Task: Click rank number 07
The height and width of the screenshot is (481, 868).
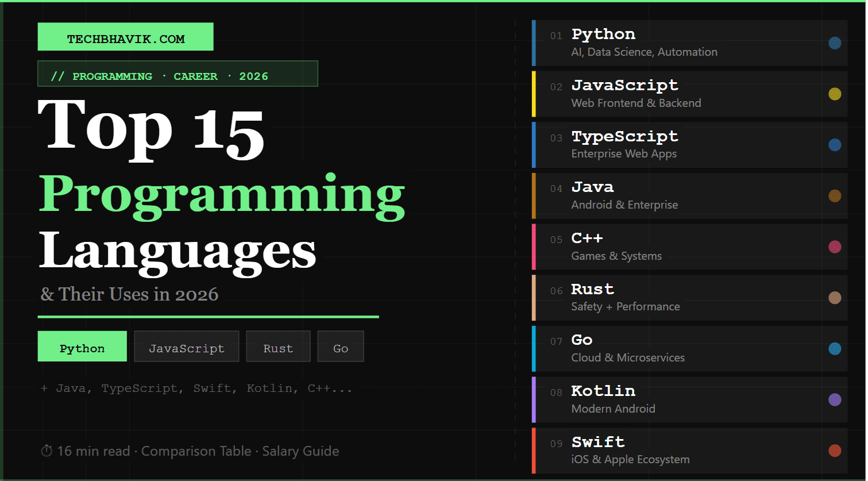Action: pos(556,342)
